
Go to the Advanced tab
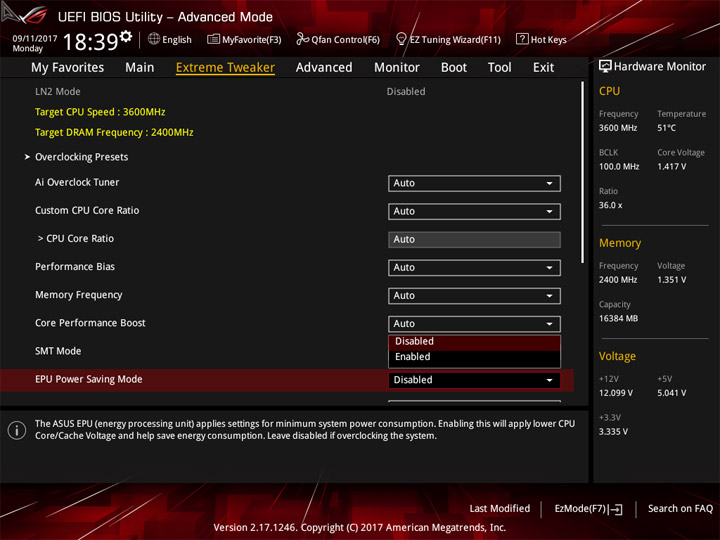tap(324, 68)
